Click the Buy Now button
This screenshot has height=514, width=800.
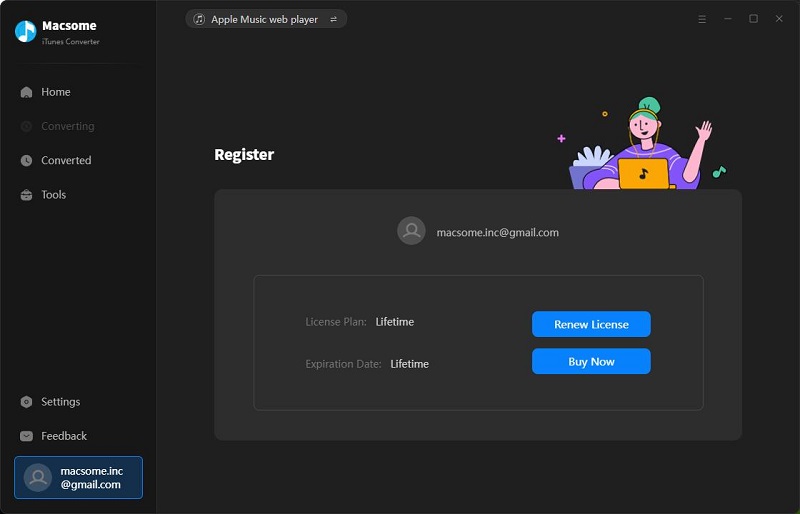click(591, 361)
